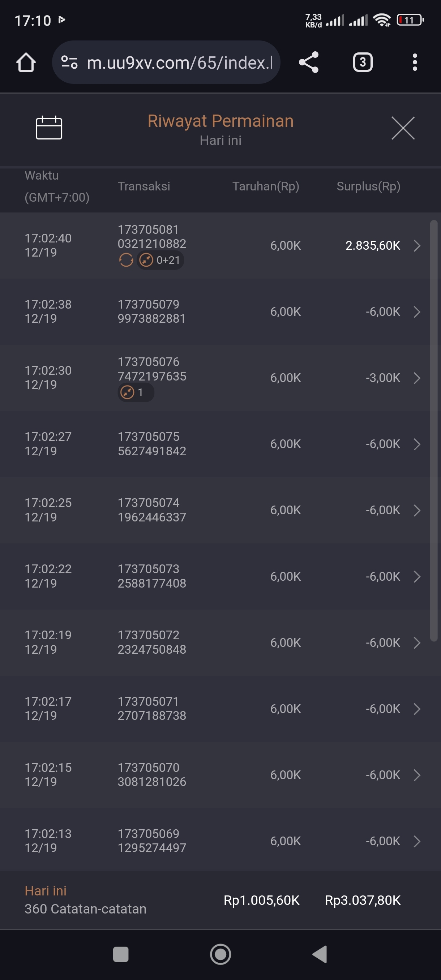Open the 2.835,60K surplus record

pyautogui.click(x=373, y=246)
